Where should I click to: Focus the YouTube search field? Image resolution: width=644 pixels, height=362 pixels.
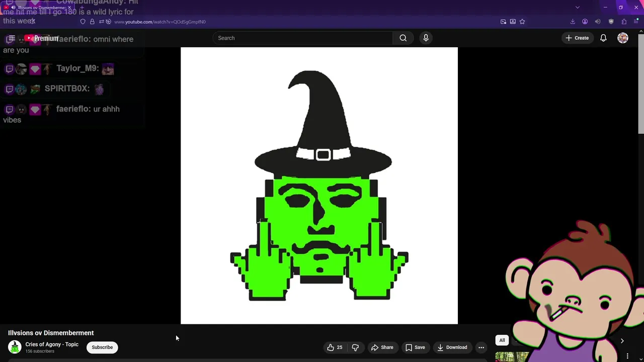click(x=302, y=38)
